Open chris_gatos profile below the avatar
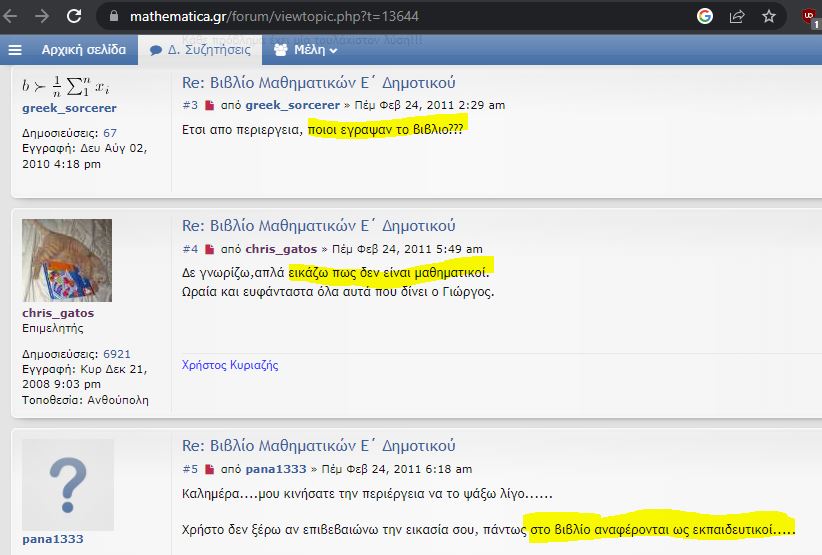The width and height of the screenshot is (822, 555). (58, 313)
